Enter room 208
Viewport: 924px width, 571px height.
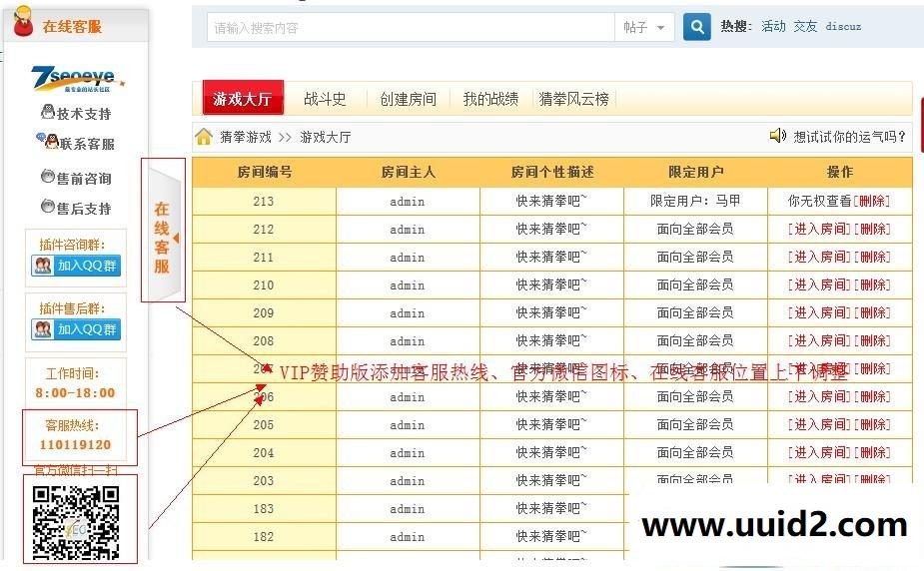819,340
